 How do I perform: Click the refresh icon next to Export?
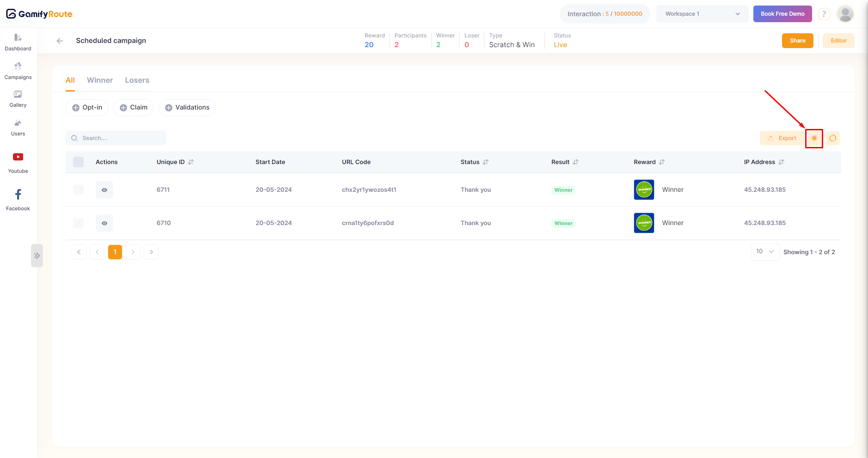(832, 138)
